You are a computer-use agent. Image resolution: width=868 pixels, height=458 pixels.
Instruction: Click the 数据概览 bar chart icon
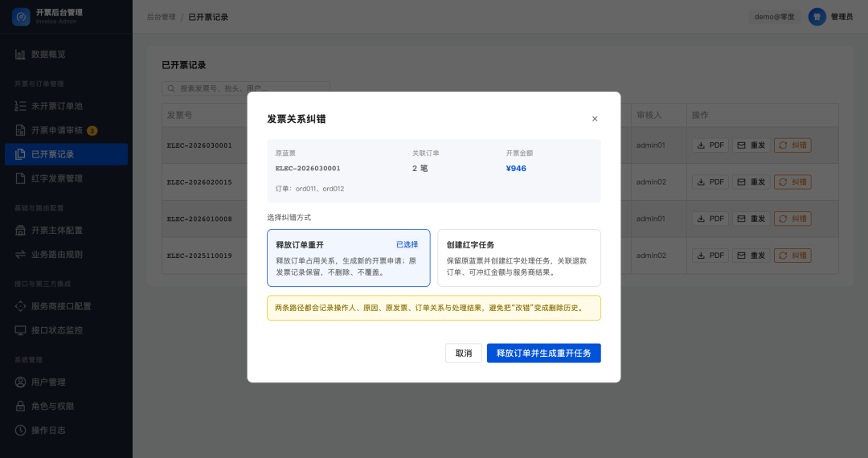click(20, 54)
